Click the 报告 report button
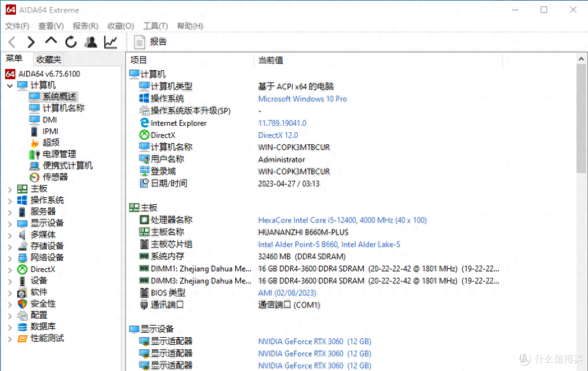Viewport: 588px width, 371px height. [150, 41]
